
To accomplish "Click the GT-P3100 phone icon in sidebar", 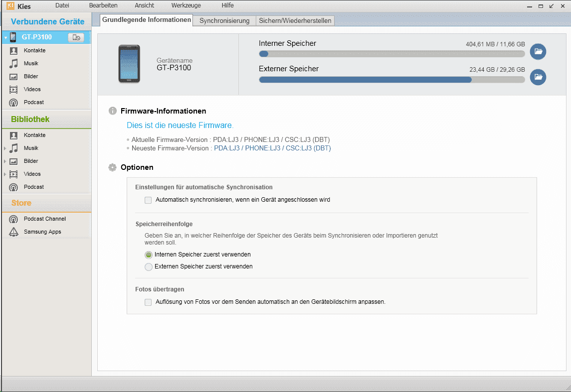I will (13, 37).
